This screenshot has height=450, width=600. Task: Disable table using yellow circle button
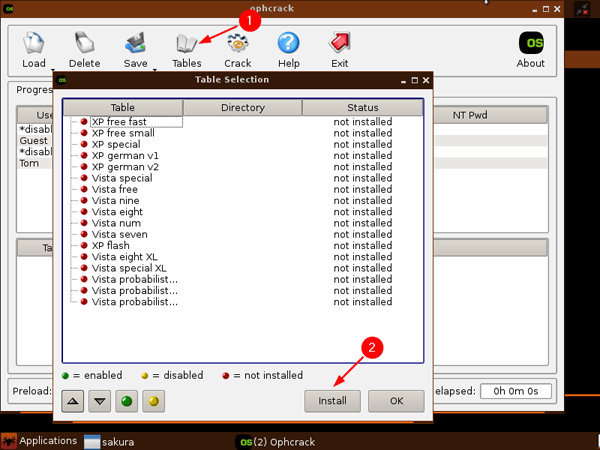(x=153, y=401)
